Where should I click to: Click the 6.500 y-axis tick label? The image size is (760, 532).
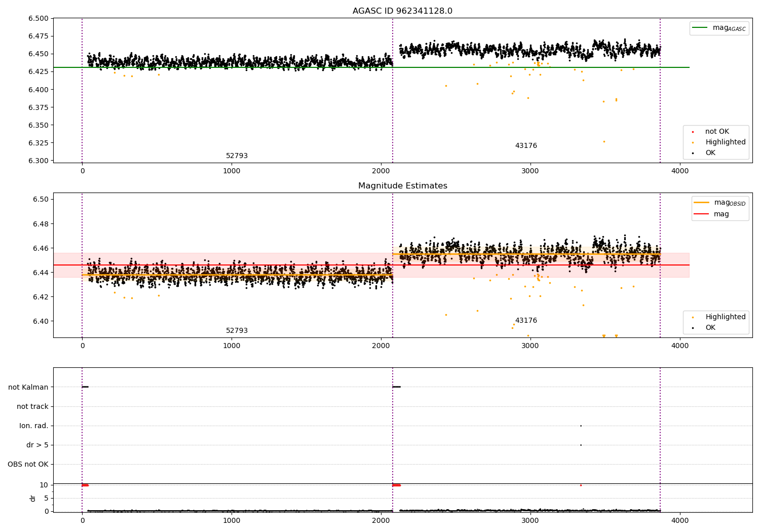coord(39,19)
